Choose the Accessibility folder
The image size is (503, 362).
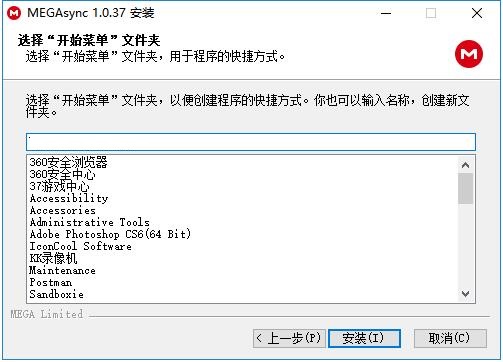(x=69, y=198)
